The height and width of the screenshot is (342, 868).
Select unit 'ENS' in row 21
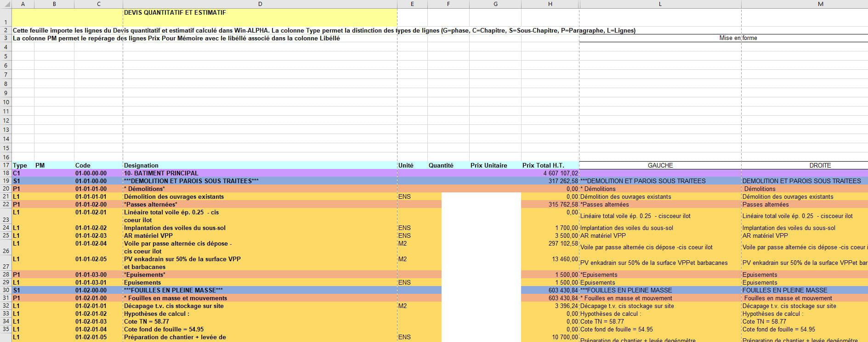point(412,196)
